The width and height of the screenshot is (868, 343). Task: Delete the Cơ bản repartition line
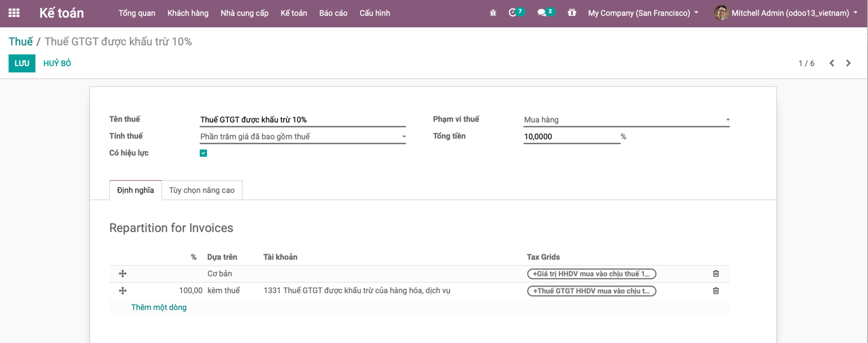click(716, 274)
